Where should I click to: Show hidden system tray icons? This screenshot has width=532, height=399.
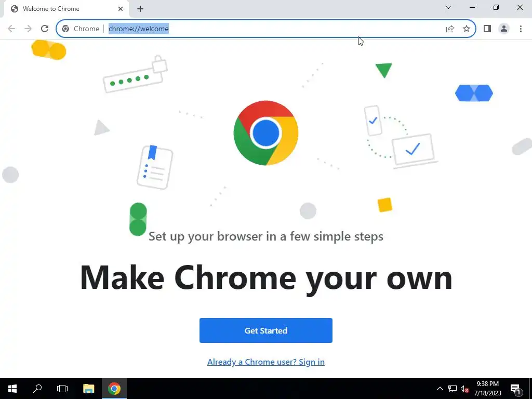click(440, 389)
